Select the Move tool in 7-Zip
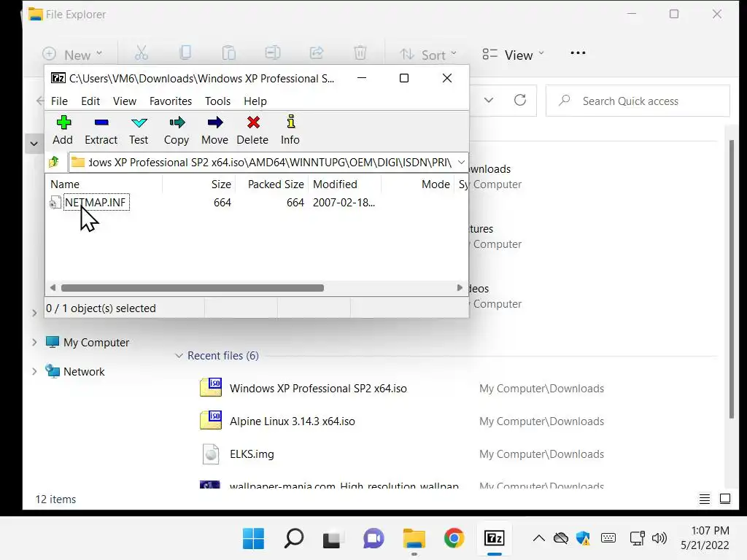This screenshot has width=747, height=560. click(215, 130)
